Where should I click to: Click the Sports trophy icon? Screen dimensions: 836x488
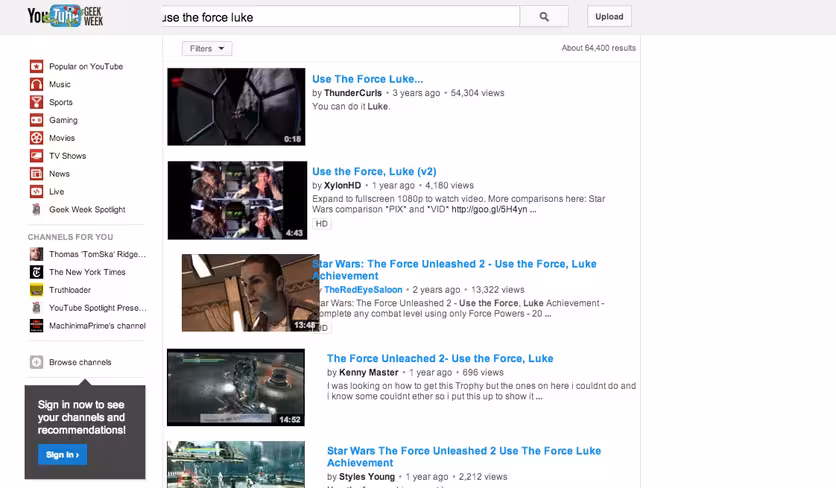pyautogui.click(x=36, y=102)
